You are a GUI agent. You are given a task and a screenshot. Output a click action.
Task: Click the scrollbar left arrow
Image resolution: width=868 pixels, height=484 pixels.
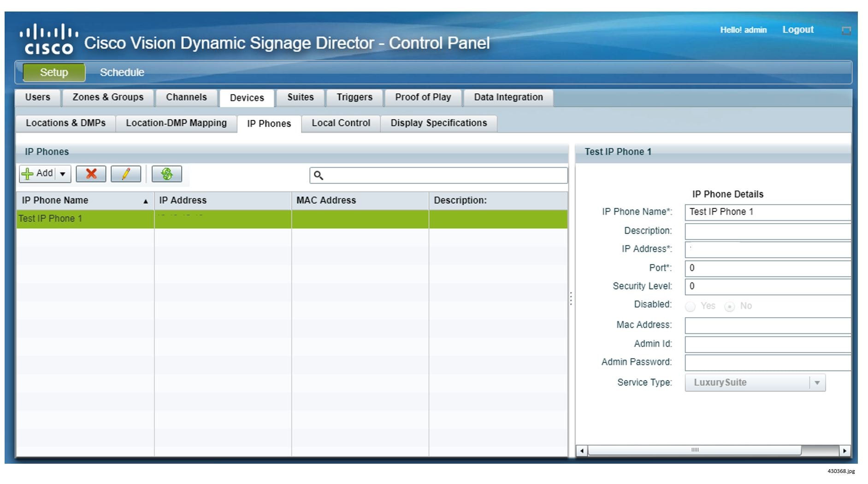582,450
